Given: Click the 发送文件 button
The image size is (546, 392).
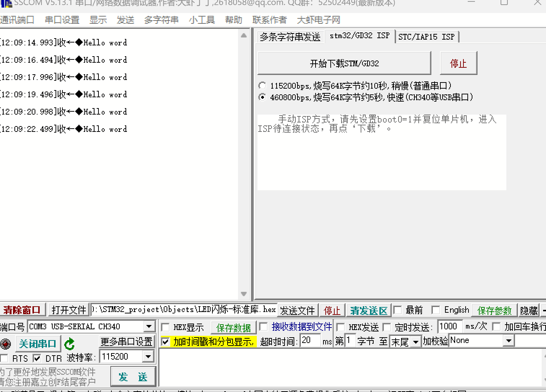Looking at the screenshot, I should tap(298, 310).
